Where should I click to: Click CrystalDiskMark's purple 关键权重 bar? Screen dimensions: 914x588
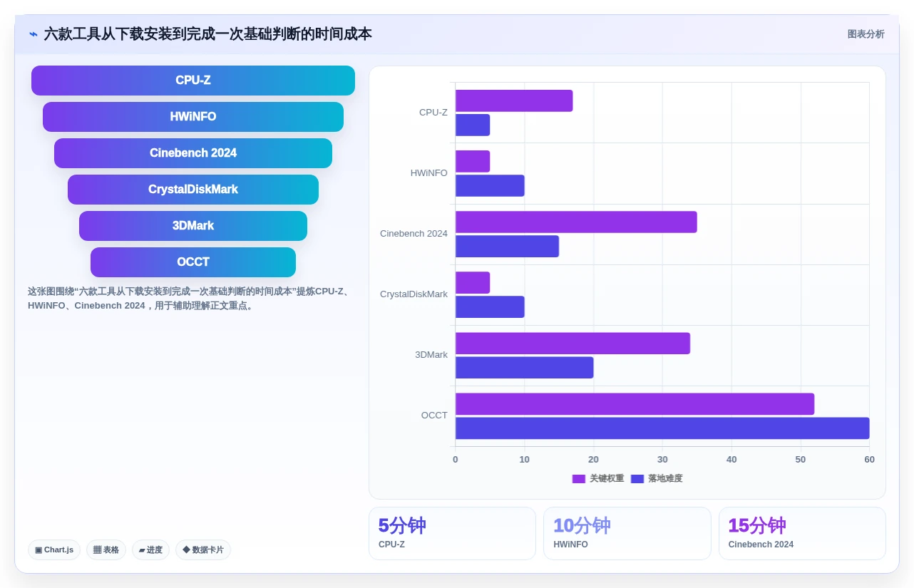[x=473, y=283]
